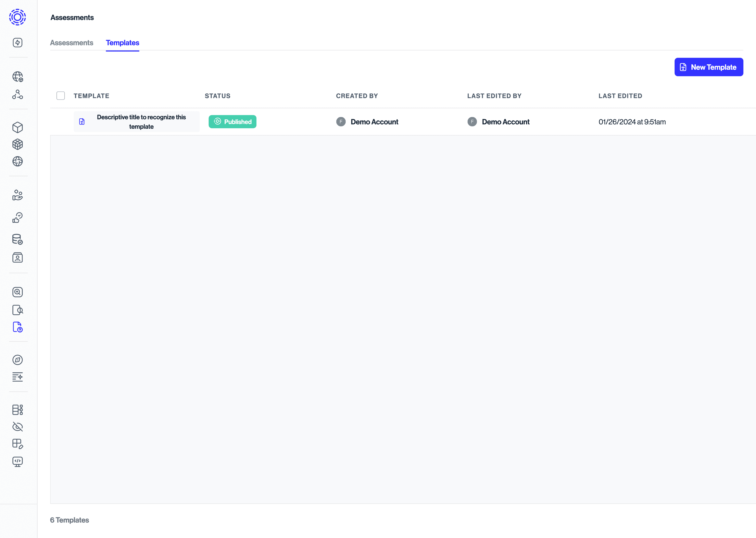Screen dimensions: 756x538
Task: Open the lightning bolt quick-start icon
Action: click(x=17, y=42)
